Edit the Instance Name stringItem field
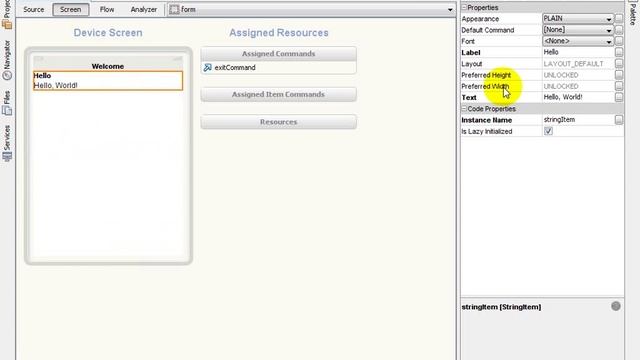 [578, 120]
